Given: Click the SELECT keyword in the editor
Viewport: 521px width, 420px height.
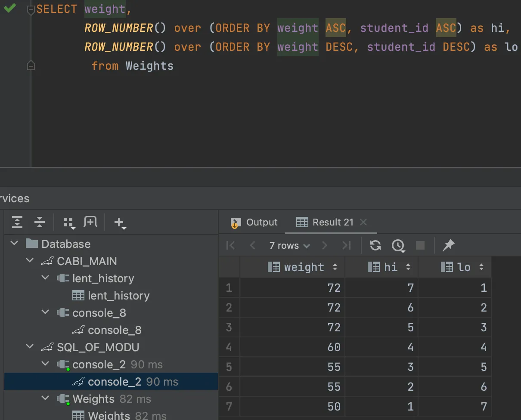Looking at the screenshot, I should 57,9.
